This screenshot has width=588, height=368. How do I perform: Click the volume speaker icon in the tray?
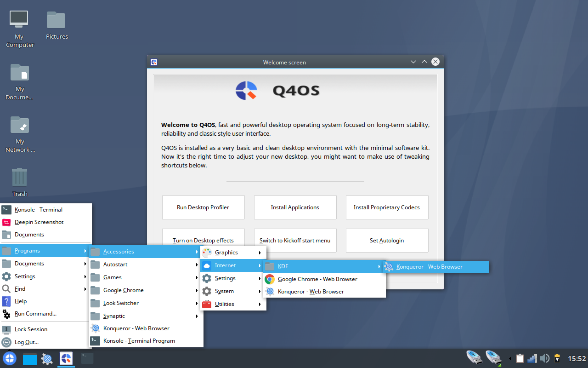point(545,357)
